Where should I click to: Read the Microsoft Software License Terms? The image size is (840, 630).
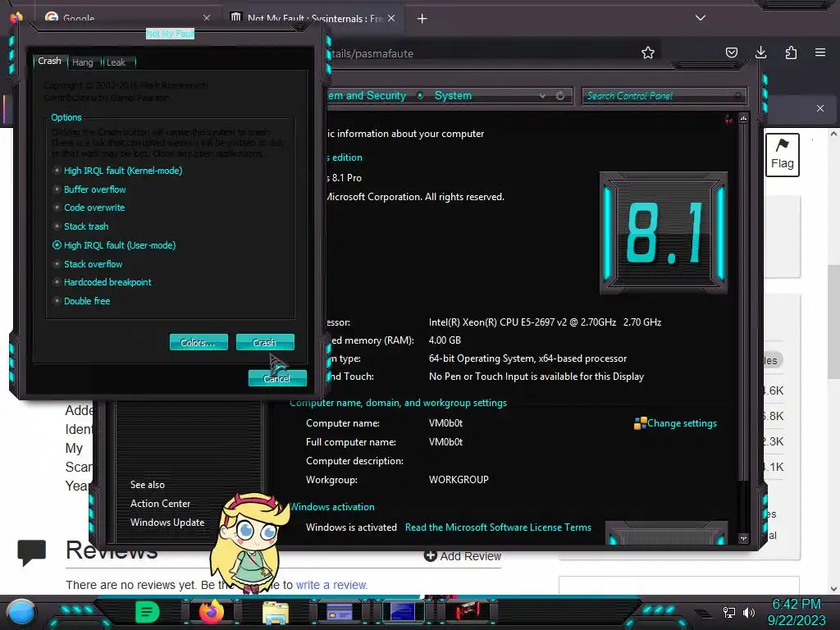pos(498,527)
